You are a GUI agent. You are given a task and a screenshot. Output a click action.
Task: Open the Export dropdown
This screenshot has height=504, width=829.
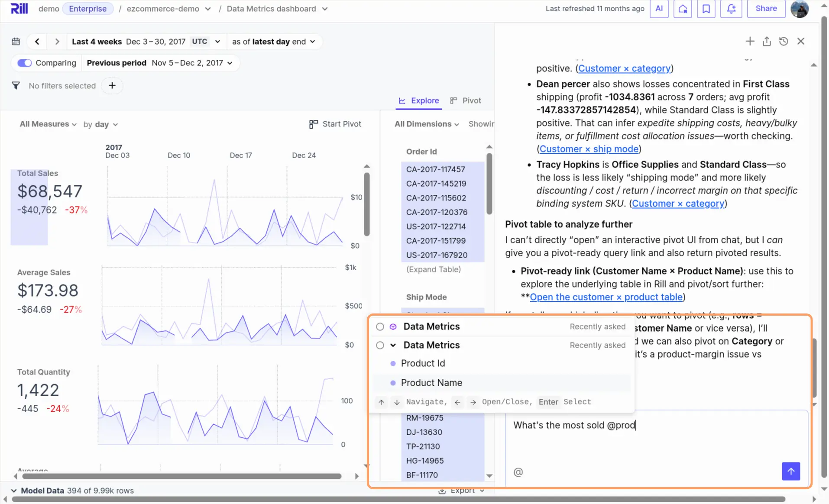click(x=462, y=491)
